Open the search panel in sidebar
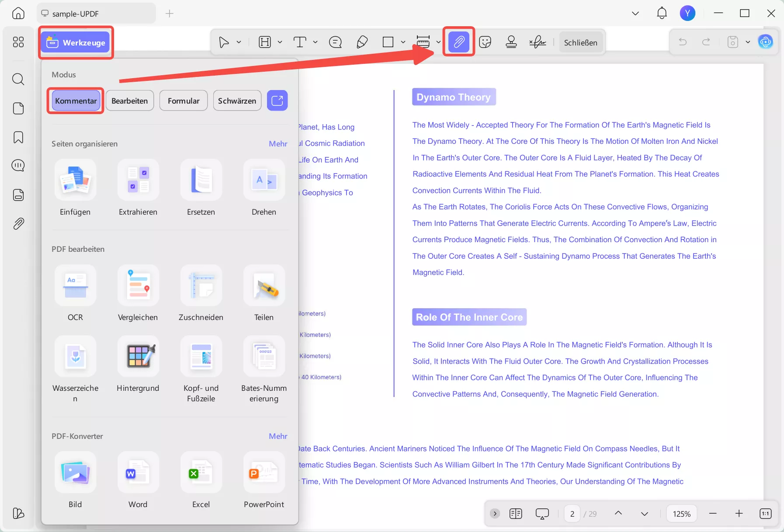The image size is (784, 532). click(18, 79)
